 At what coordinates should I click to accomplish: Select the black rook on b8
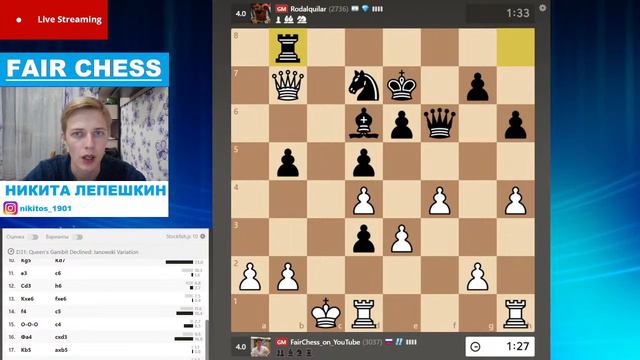point(288,48)
